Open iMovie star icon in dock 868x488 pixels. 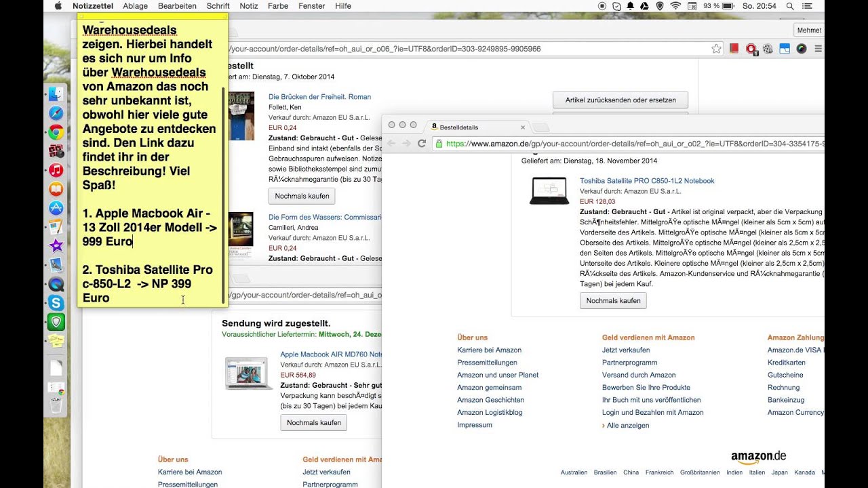[56, 246]
